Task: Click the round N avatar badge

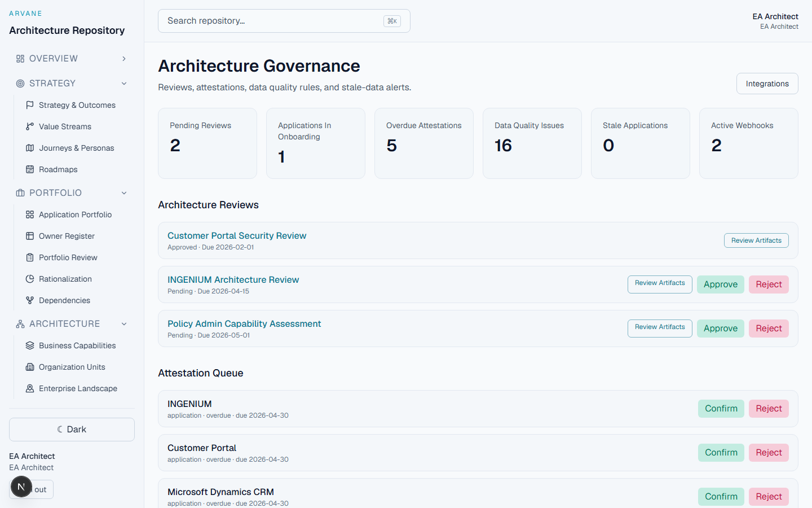Action: [21, 487]
